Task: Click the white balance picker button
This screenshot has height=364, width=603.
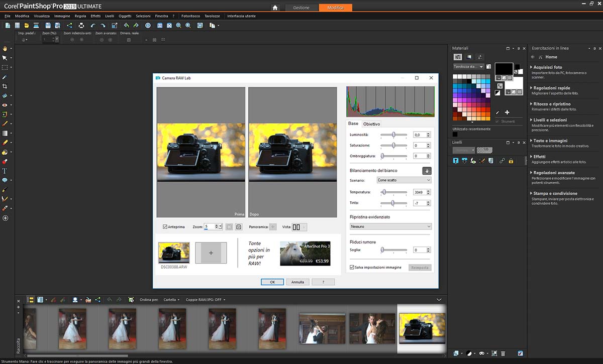Action: click(x=427, y=171)
